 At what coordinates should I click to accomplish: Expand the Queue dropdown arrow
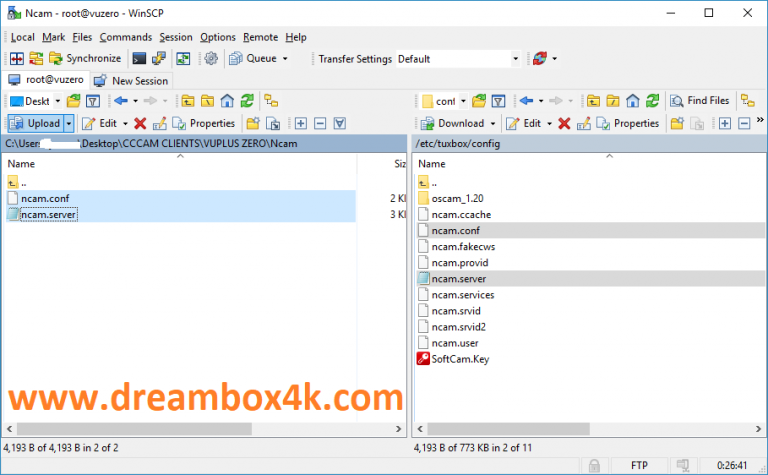[x=285, y=59]
